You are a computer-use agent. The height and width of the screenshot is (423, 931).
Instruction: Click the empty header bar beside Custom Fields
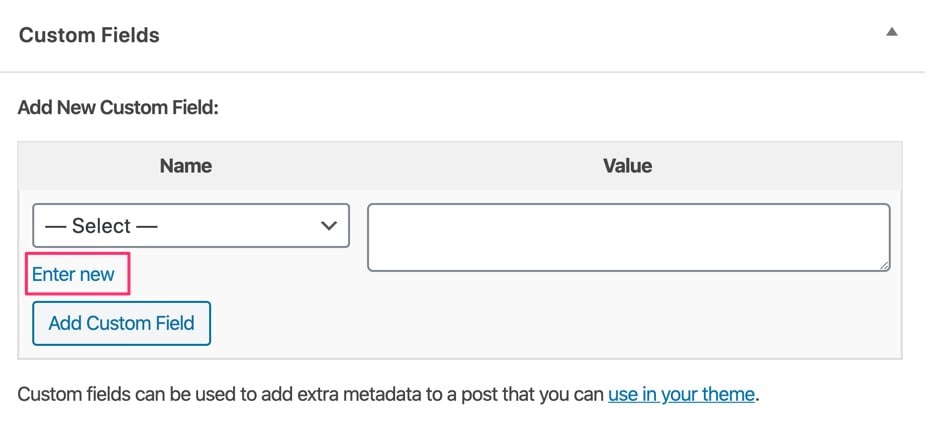pyautogui.click(x=500, y=35)
